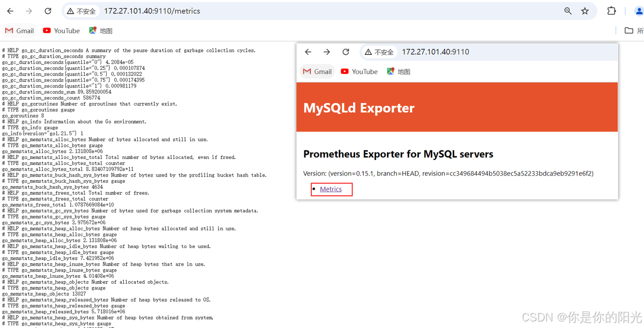Follow the Metrics link on exporter page

pyautogui.click(x=331, y=189)
